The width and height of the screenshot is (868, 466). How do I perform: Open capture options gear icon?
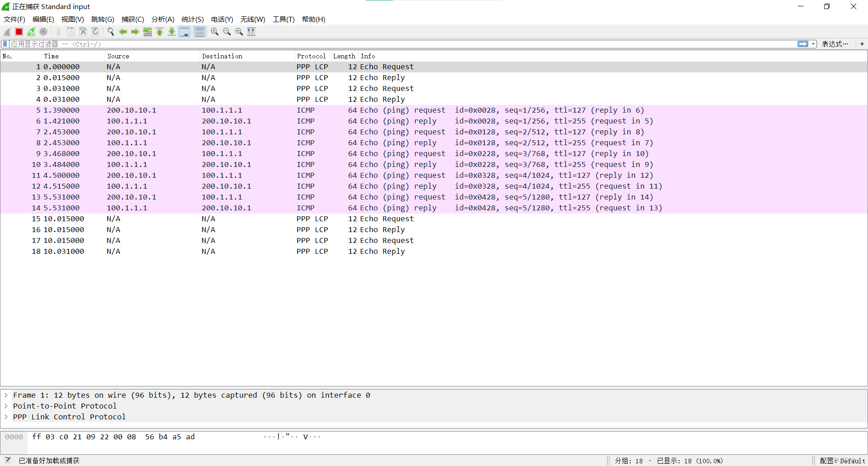43,32
